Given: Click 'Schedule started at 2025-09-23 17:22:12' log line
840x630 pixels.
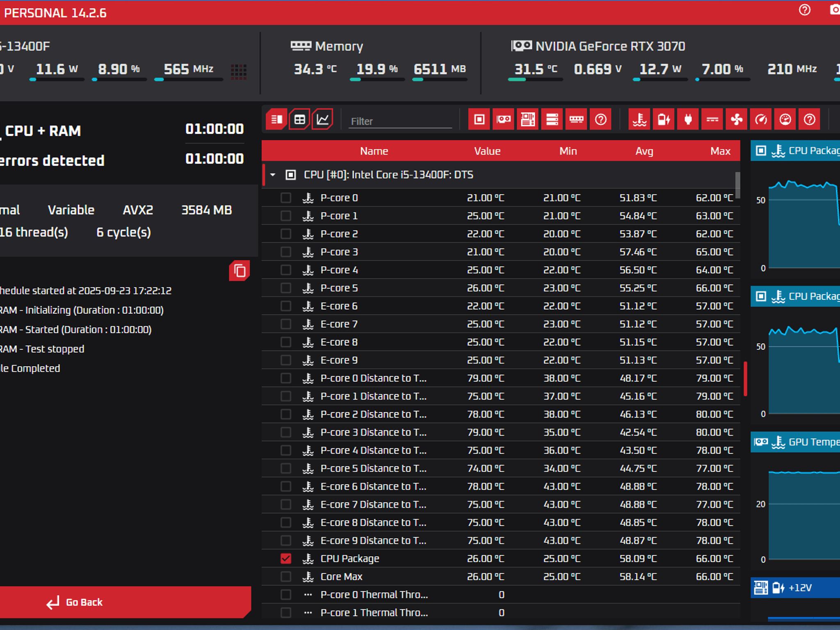Looking at the screenshot, I should pyautogui.click(x=86, y=290).
